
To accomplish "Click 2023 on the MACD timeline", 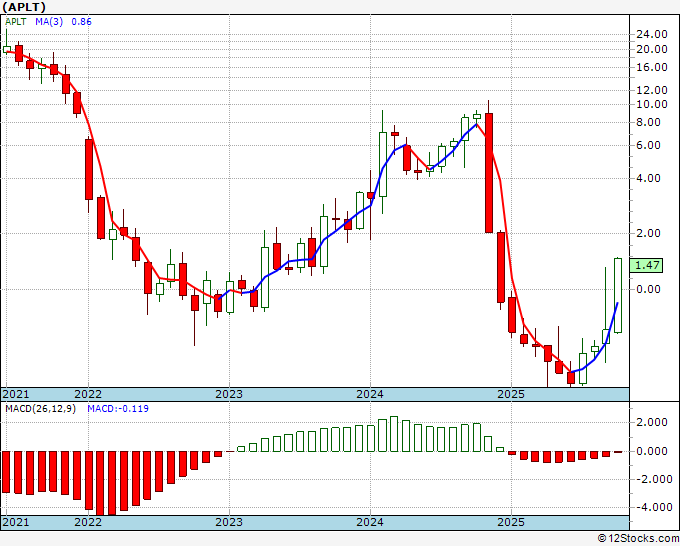I will coord(229,522).
